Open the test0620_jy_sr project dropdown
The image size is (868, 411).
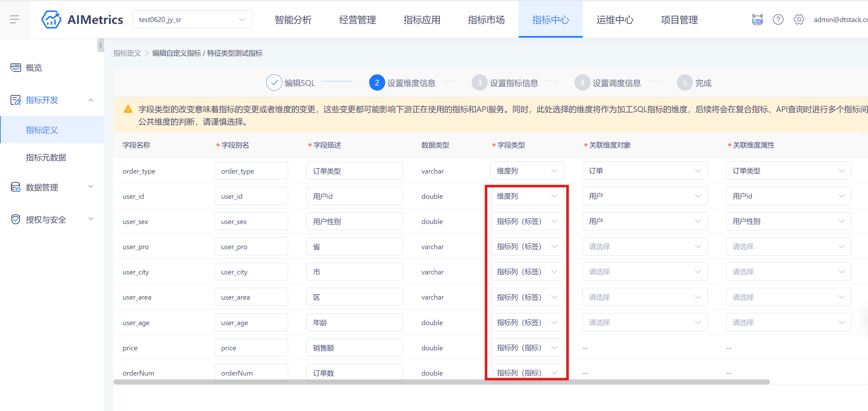click(192, 19)
